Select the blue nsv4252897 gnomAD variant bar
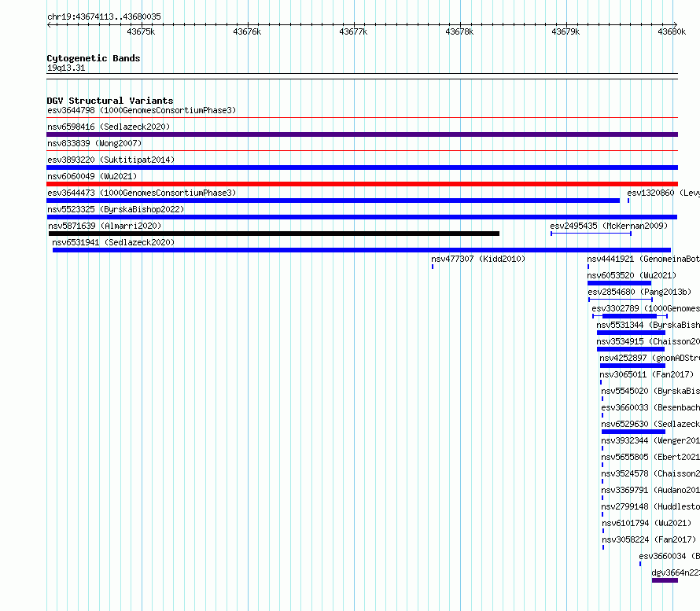The image size is (700, 611). tap(632, 366)
